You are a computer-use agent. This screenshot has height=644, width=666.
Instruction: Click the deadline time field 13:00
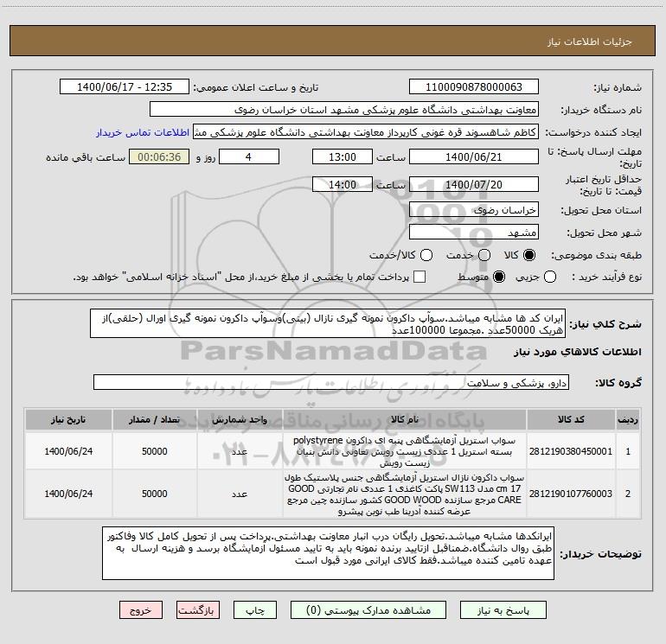pyautogui.click(x=343, y=156)
